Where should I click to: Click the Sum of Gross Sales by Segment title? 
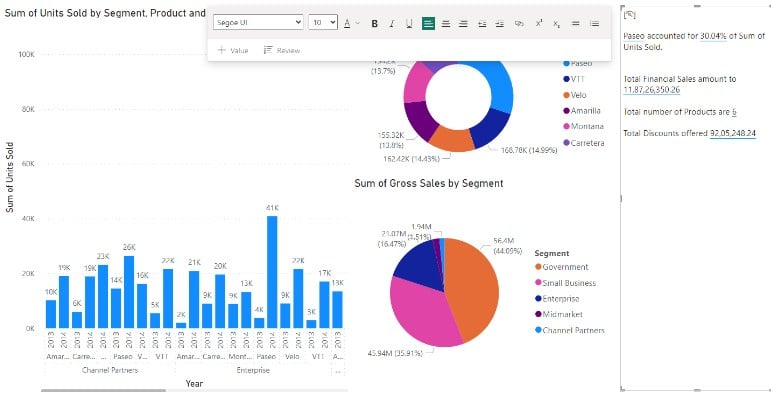pyautogui.click(x=429, y=183)
